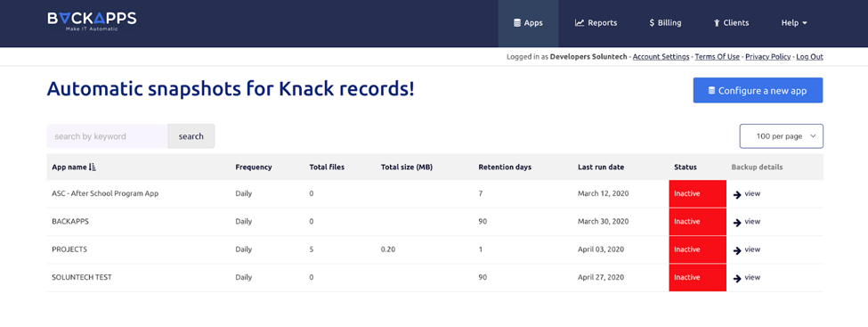Image resolution: width=868 pixels, height=327 pixels.
Task: Click the arrow icon in ASC row
Action: click(737, 194)
